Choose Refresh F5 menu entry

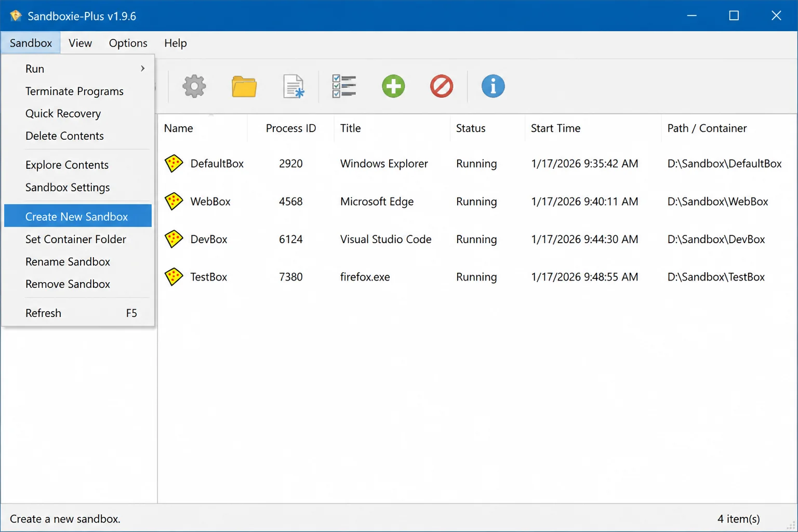coord(78,313)
